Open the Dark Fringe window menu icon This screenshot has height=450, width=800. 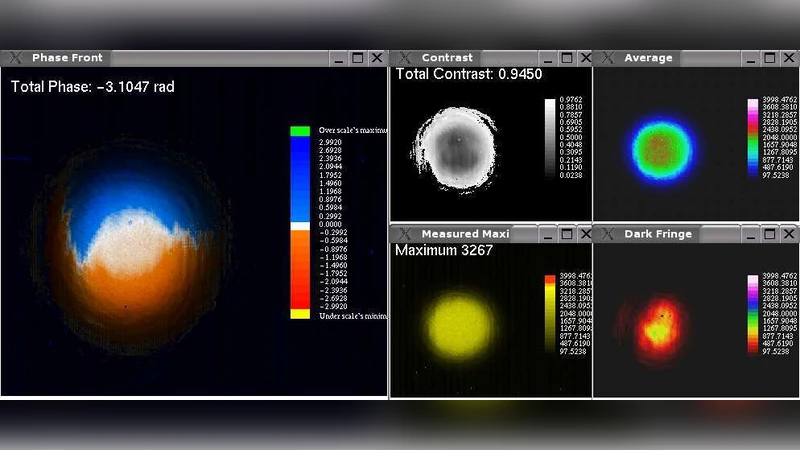(606, 234)
